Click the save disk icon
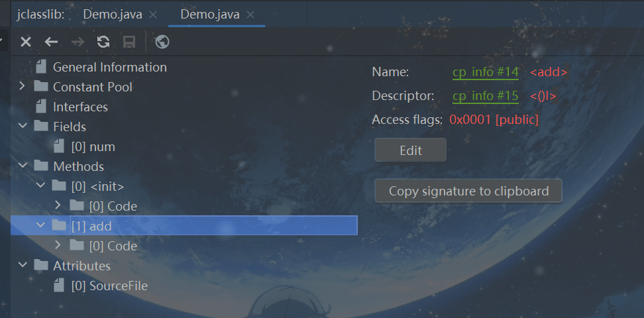644x318 pixels. (129, 42)
